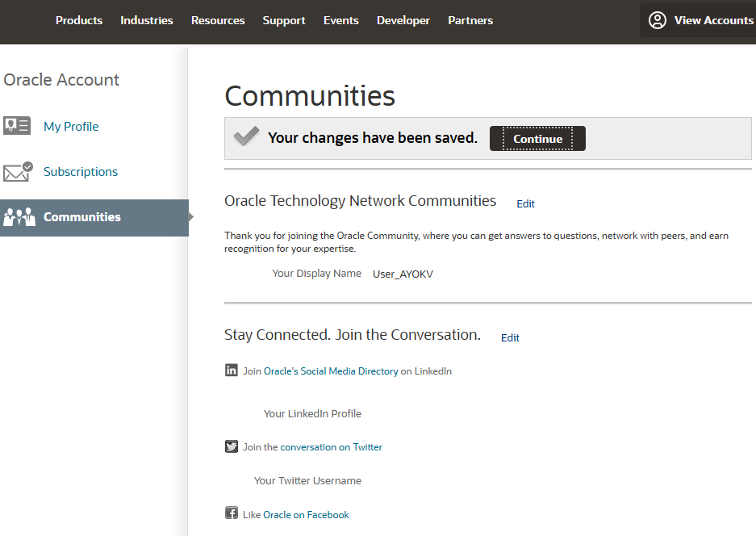Image resolution: width=756 pixels, height=536 pixels.
Task: Click the LinkedIn logo icon
Action: (x=232, y=370)
